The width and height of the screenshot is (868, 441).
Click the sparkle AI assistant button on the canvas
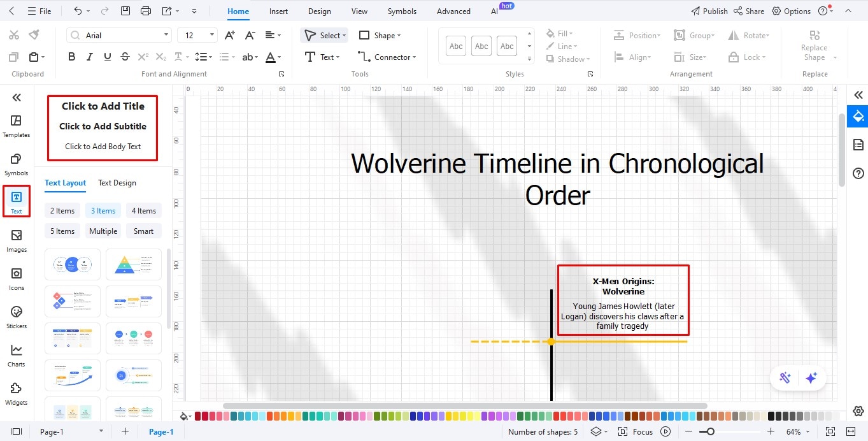[x=811, y=378]
